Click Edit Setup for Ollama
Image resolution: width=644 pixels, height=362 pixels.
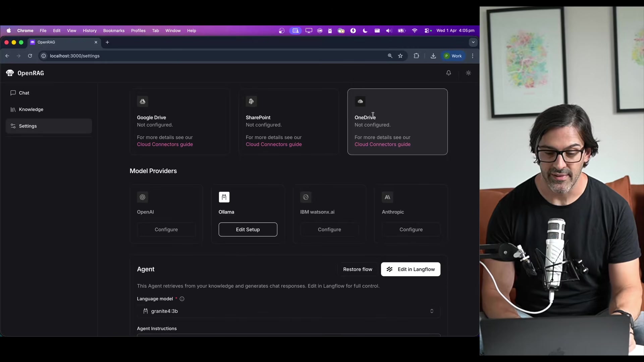(x=248, y=230)
